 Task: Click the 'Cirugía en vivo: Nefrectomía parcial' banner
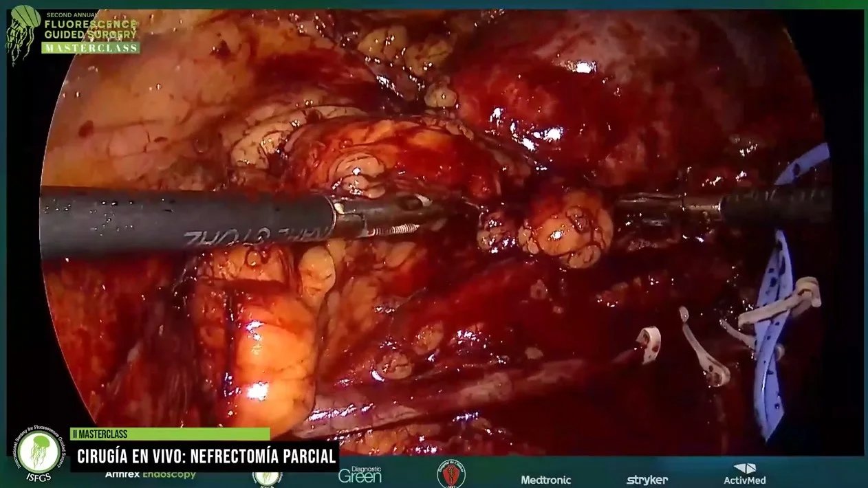click(206, 456)
